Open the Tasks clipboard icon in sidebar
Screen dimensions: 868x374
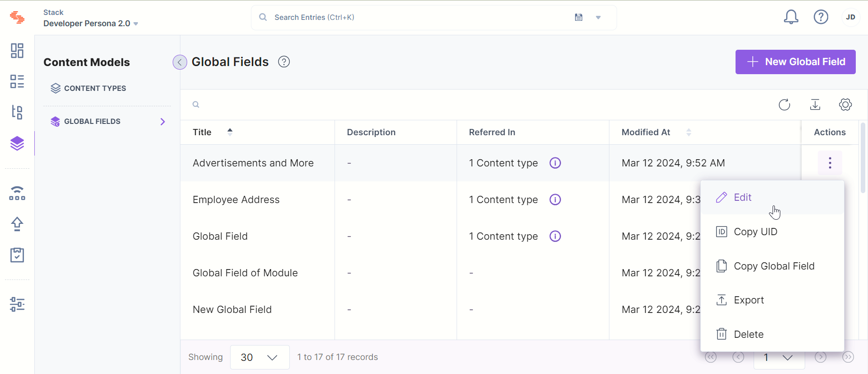[x=17, y=255]
